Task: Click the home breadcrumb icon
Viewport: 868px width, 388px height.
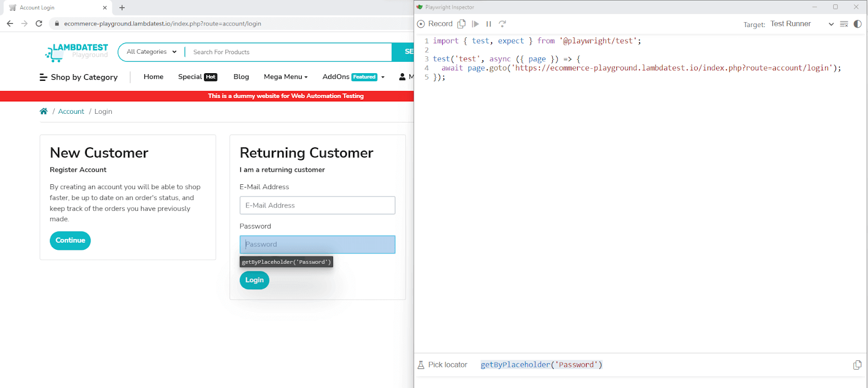Action: click(x=43, y=112)
